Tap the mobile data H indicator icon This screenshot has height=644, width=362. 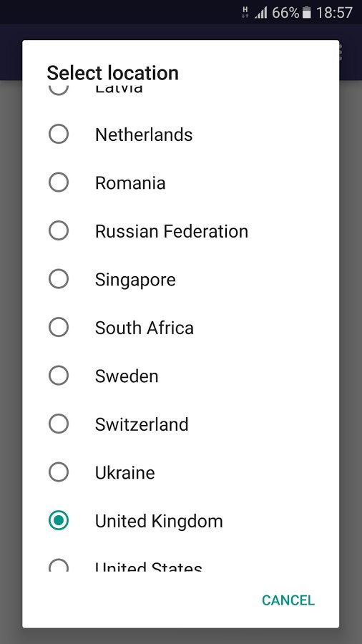[245, 12]
